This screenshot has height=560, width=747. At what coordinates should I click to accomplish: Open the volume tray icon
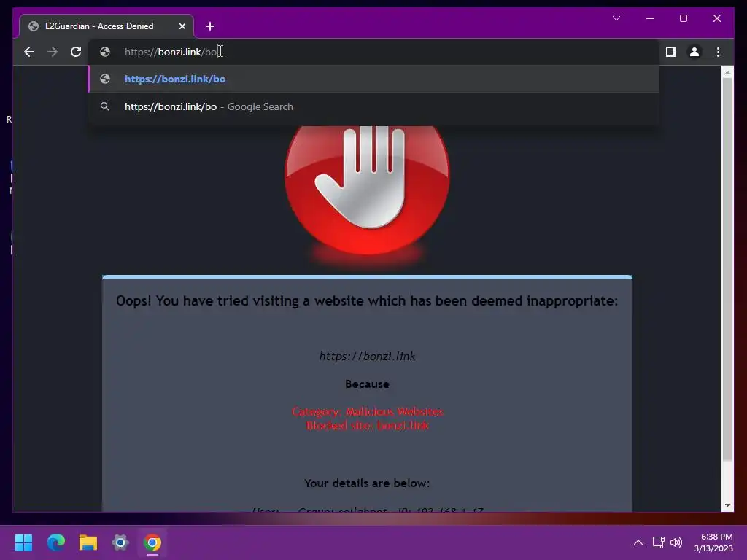coord(676,542)
